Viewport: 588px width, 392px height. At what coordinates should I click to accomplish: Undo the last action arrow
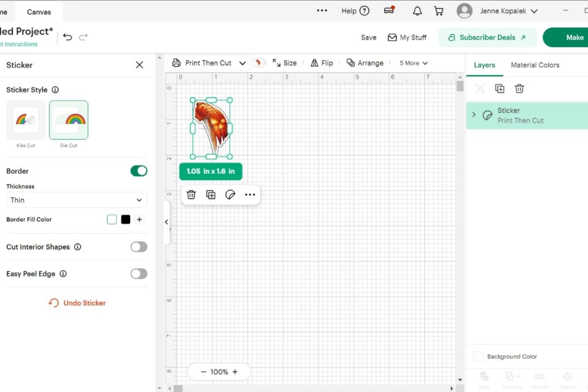[68, 37]
